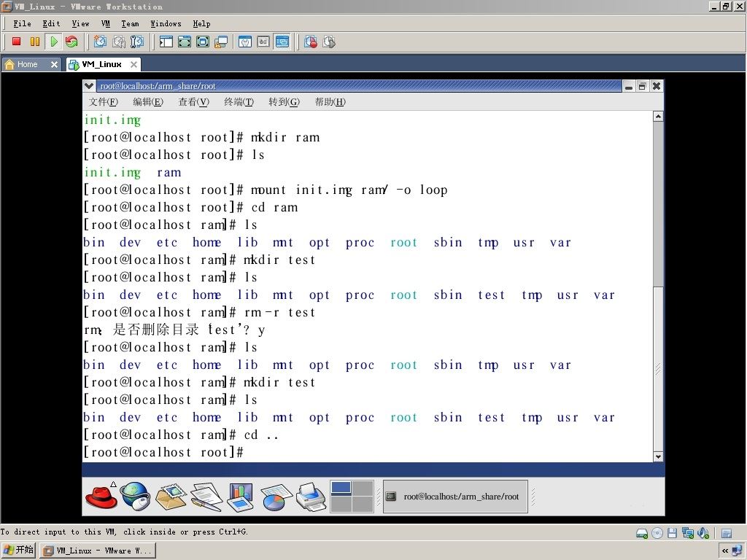
Task: Close the Home tab
Action: click(x=54, y=64)
